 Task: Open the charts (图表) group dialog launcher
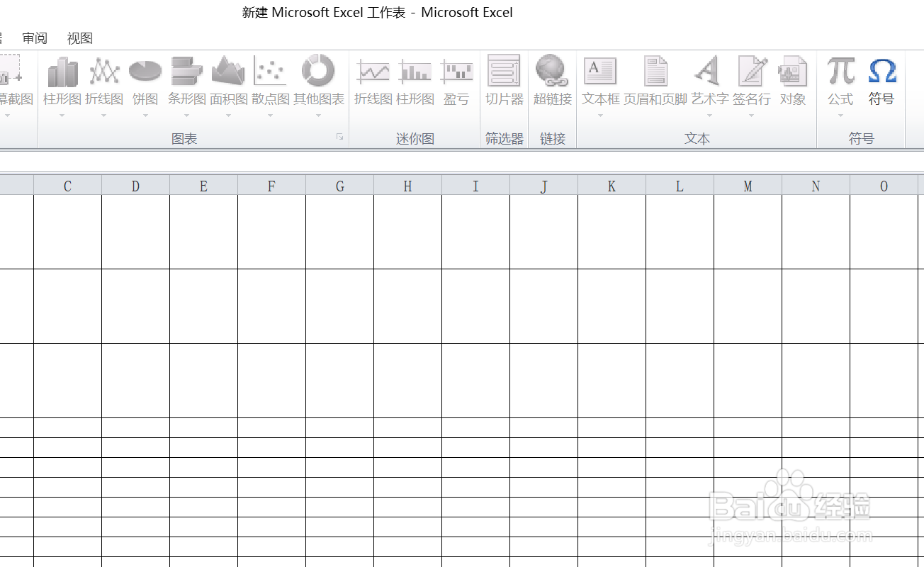[340, 137]
